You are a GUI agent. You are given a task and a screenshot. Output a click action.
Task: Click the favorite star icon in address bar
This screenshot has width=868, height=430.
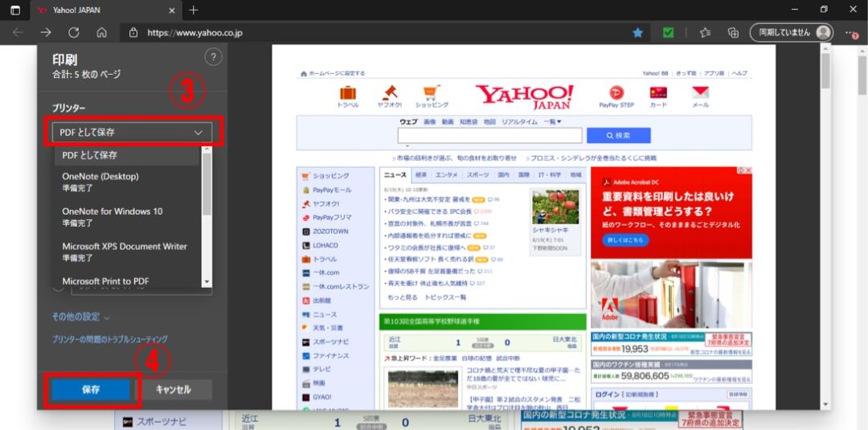point(637,33)
